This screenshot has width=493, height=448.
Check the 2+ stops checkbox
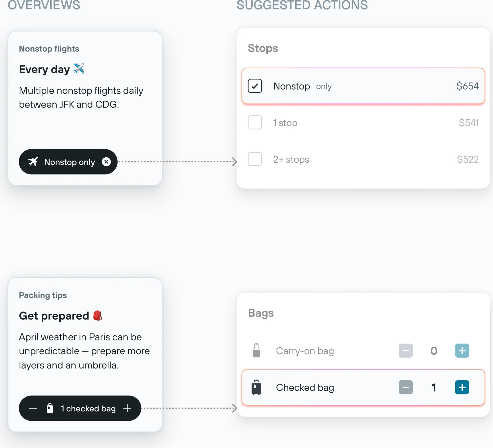coord(255,159)
